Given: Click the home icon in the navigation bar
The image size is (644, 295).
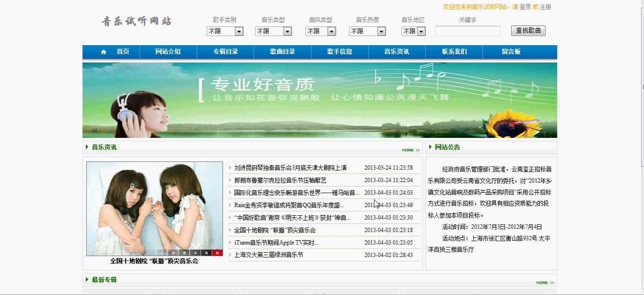Looking at the screenshot, I should tap(104, 52).
